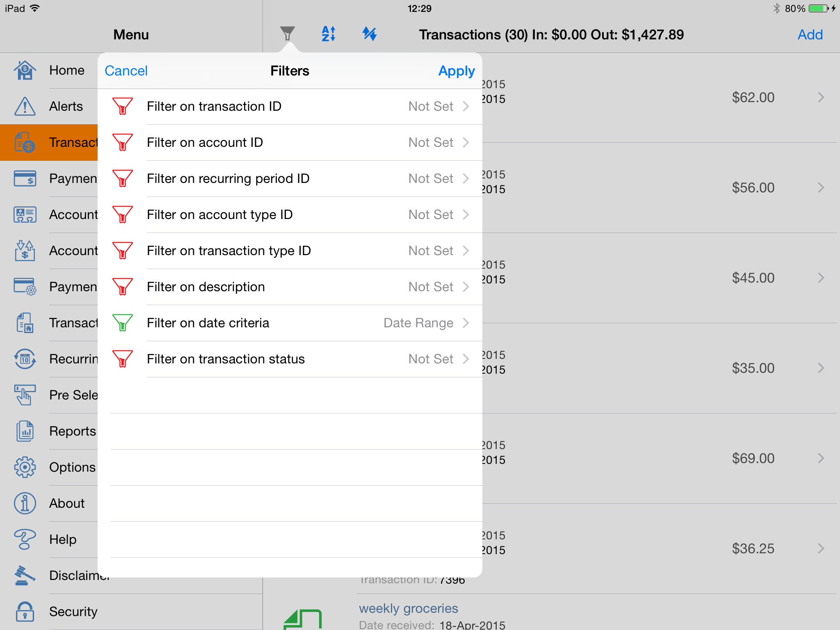Viewport: 840px width, 630px height.
Task: Tap the Security padlock icon
Action: click(25, 612)
